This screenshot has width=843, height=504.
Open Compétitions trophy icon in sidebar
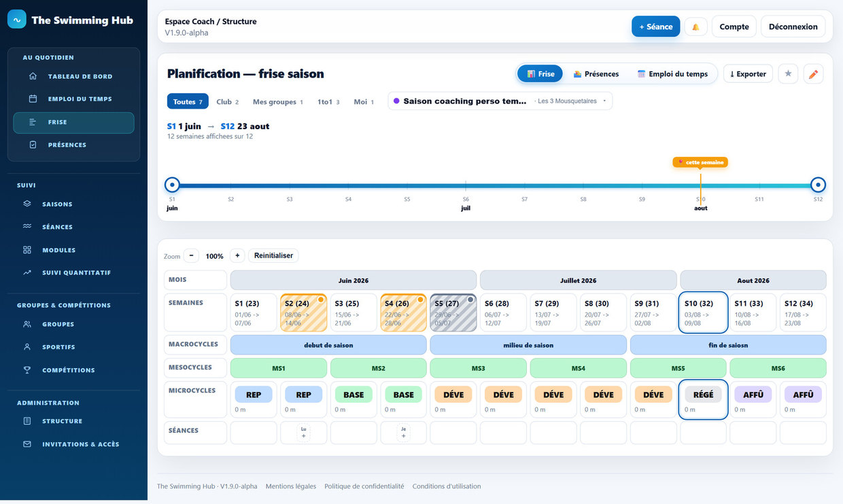[27, 370]
